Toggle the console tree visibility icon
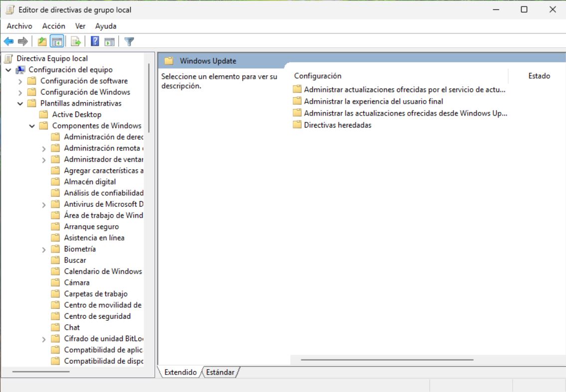 (56, 41)
